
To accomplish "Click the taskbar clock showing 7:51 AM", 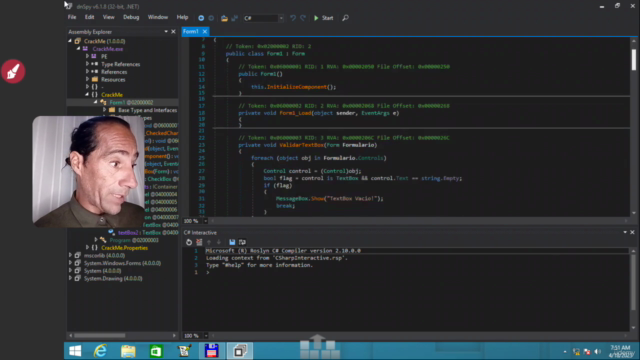I will click(620, 351).
